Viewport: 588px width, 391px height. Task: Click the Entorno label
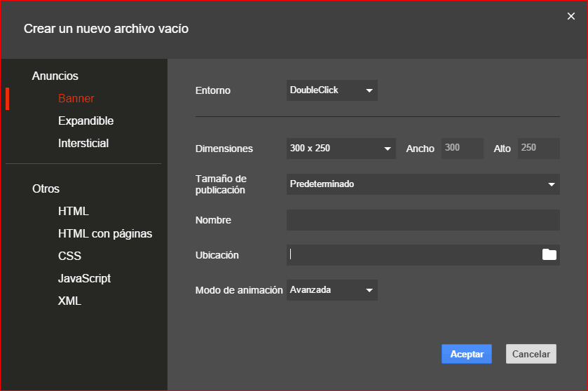(x=212, y=90)
